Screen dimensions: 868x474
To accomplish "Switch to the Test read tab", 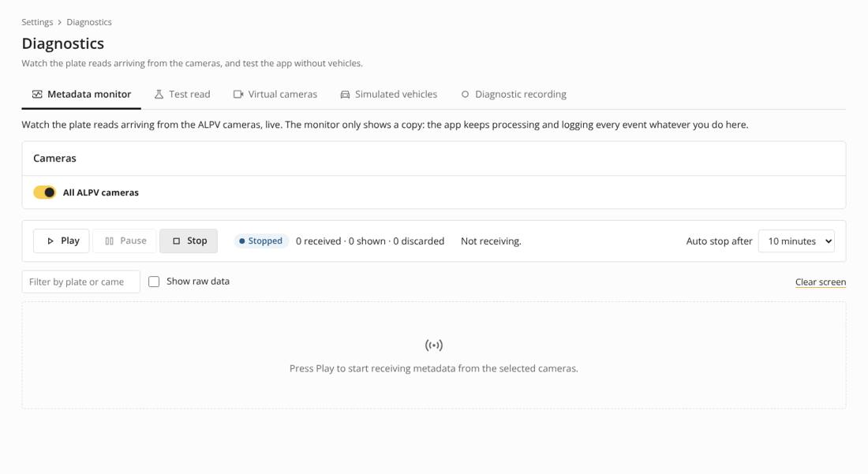I will tap(182, 94).
